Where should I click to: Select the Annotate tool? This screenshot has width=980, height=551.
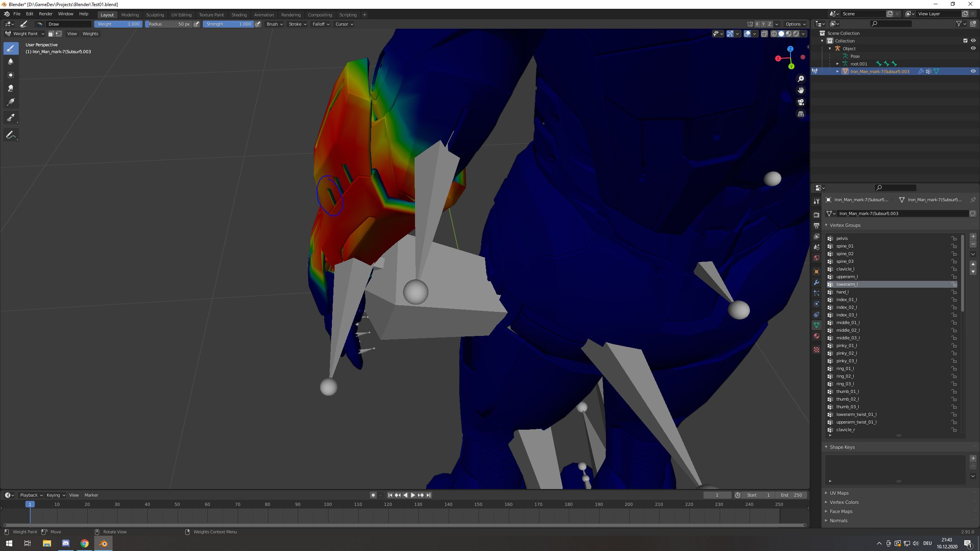pyautogui.click(x=11, y=135)
